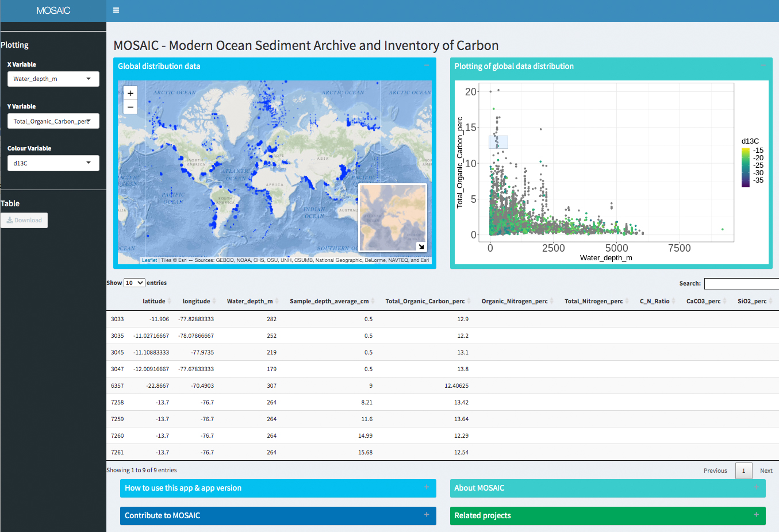Collapse the Plotting of global data distribution box
This screenshot has width=779, height=532.
(763, 65)
